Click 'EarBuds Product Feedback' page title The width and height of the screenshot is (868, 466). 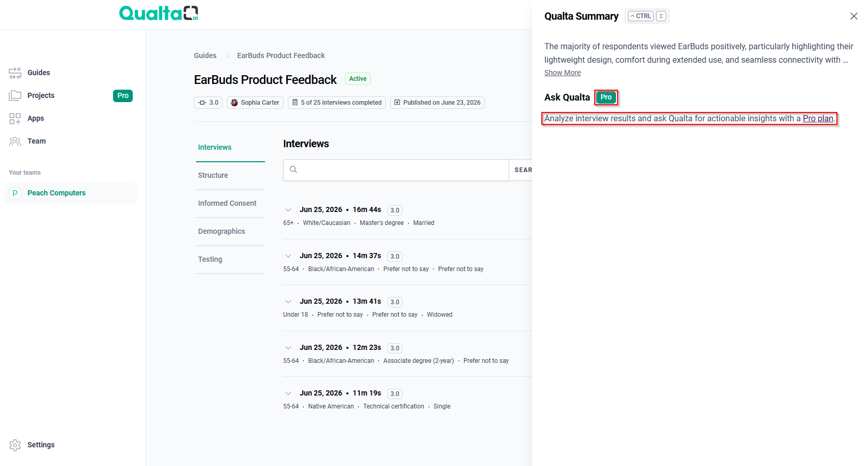[265, 80]
